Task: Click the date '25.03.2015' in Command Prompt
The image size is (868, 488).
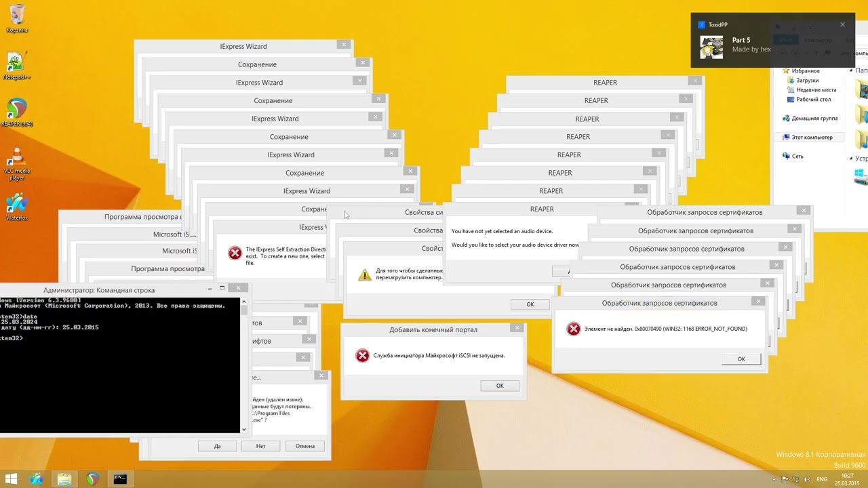Action: point(81,327)
